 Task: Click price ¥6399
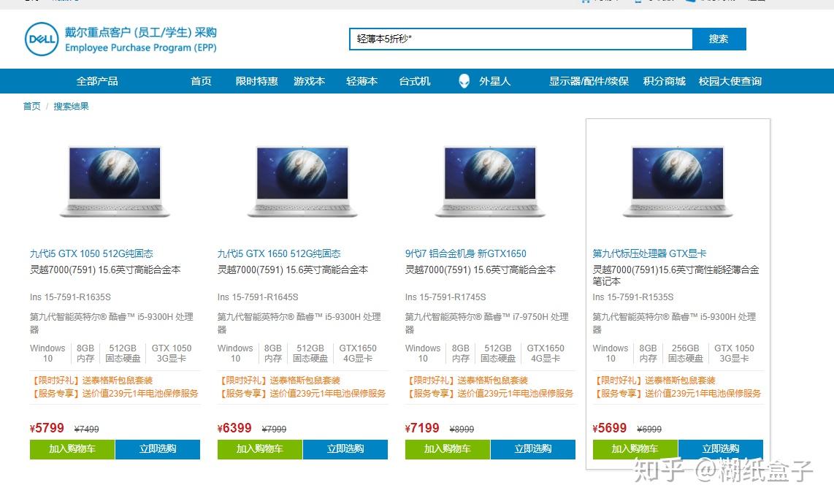tap(234, 429)
